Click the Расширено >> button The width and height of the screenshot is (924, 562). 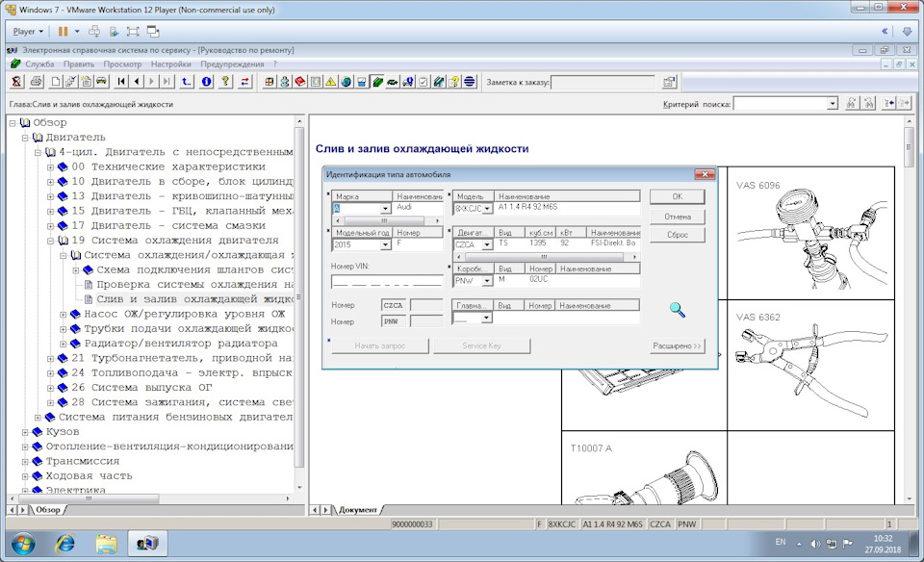pos(677,345)
